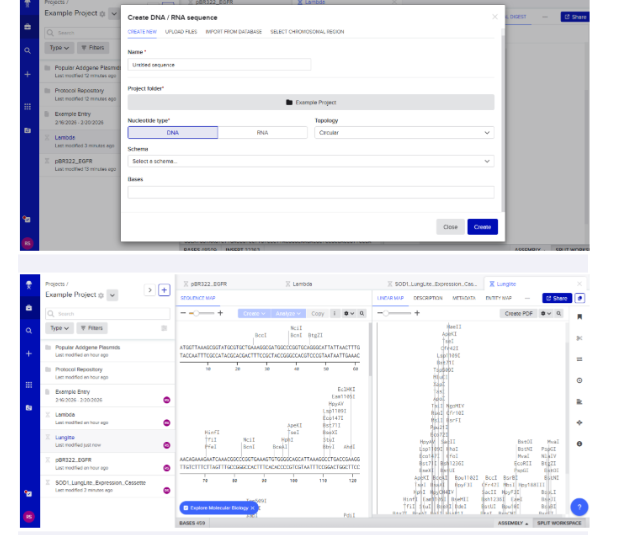Click the Create button in the dialog

coord(482,227)
